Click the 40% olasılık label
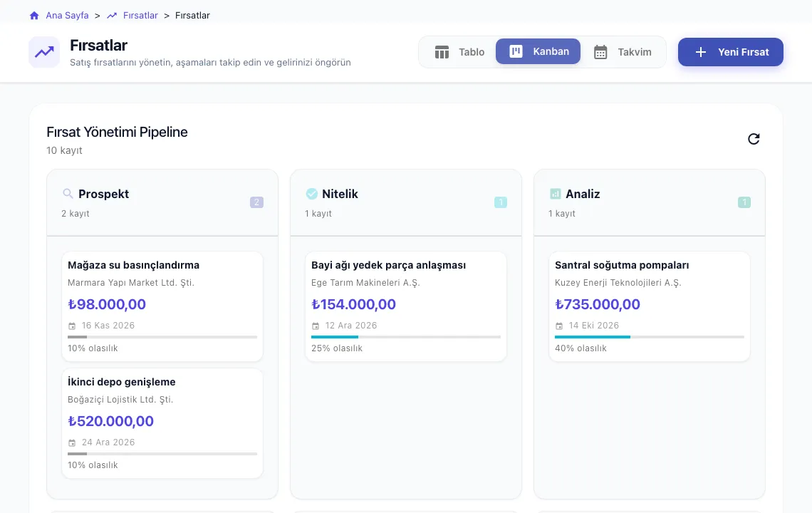This screenshot has width=812, height=513. 581,348
